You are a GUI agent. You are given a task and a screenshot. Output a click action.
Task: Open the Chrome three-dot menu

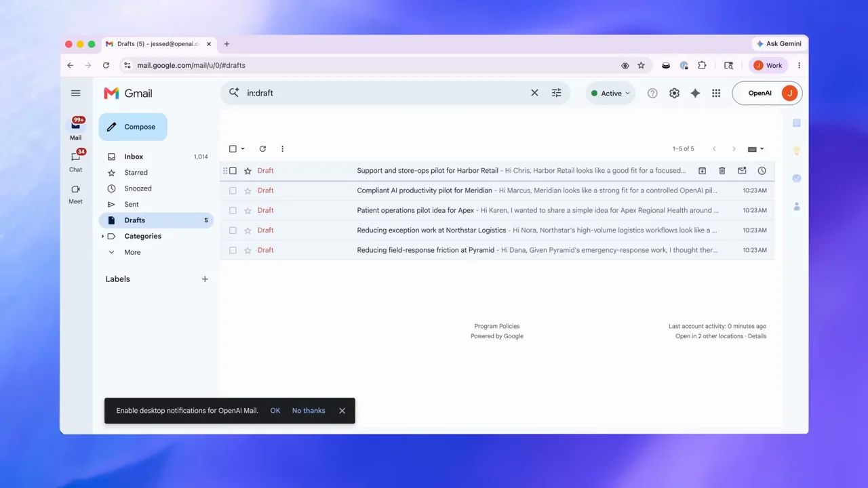pyautogui.click(x=799, y=65)
